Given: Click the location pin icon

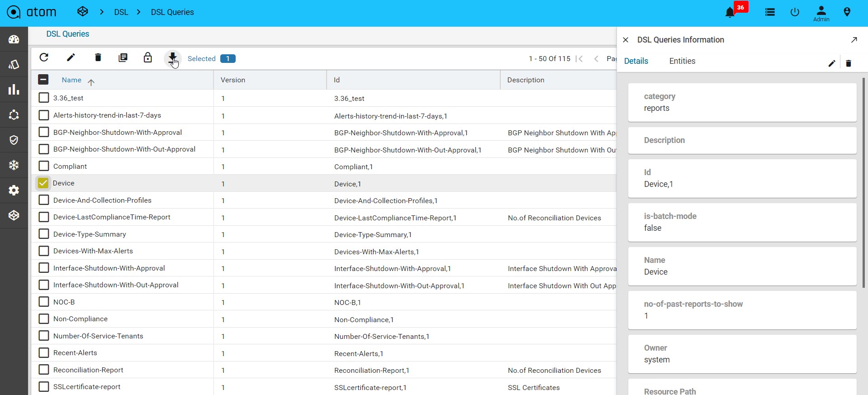Looking at the screenshot, I should [x=847, y=12].
